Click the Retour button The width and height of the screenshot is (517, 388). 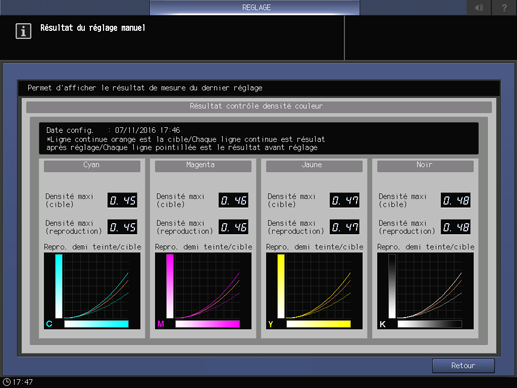(463, 366)
